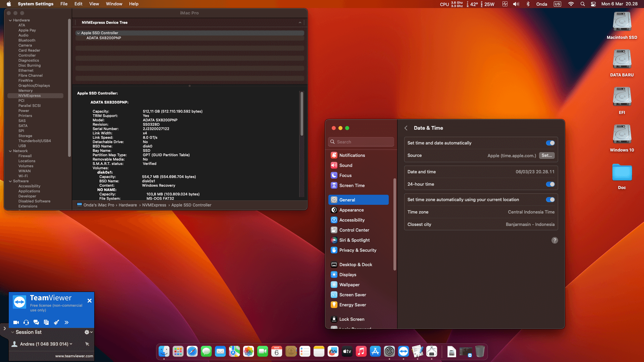Collapse the Hardware section in sidebar
This screenshot has height=362, width=644.
pyautogui.click(x=10, y=20)
